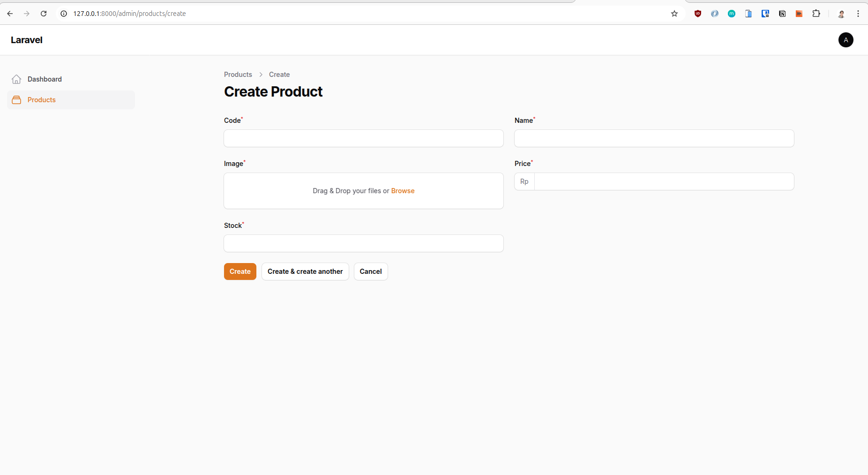This screenshot has width=868, height=475.
Task: Bookmark this page with the star icon
Action: [x=674, y=14]
